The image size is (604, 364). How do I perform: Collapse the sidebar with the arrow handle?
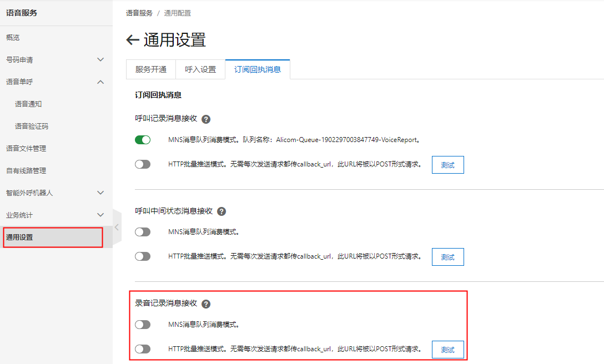coord(117,228)
